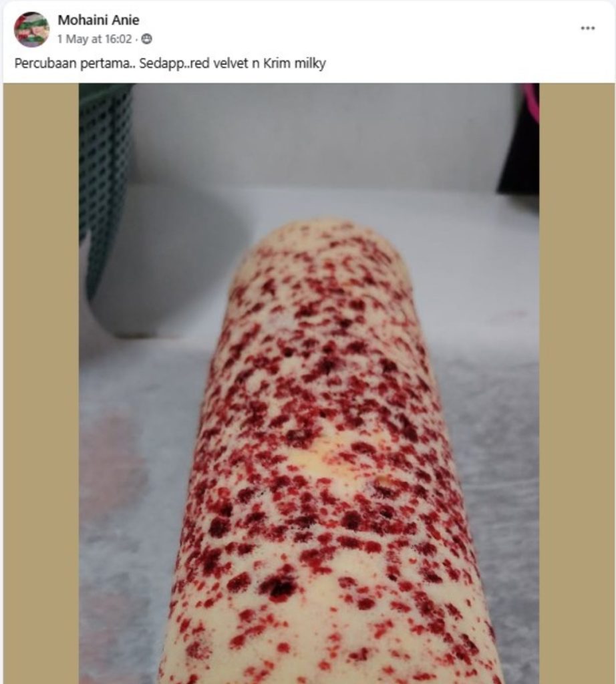Screen dimensions: 616x684
Task: Click the caption text starting 'Percubaan pertama'
Action: 170,63
